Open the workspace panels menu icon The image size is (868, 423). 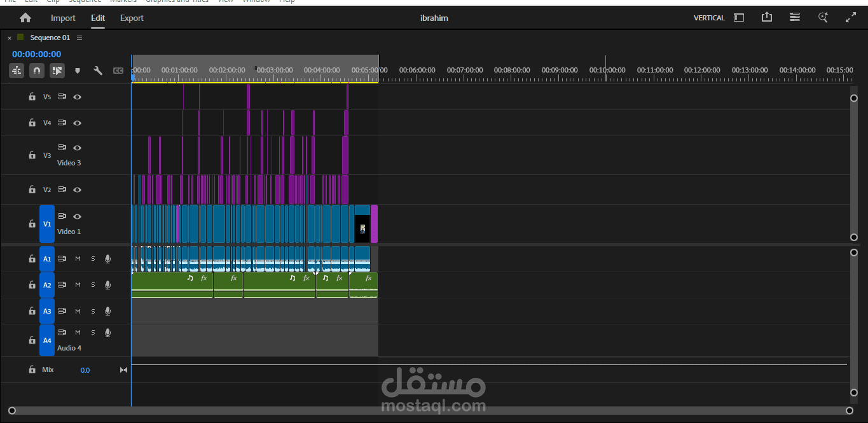point(795,18)
